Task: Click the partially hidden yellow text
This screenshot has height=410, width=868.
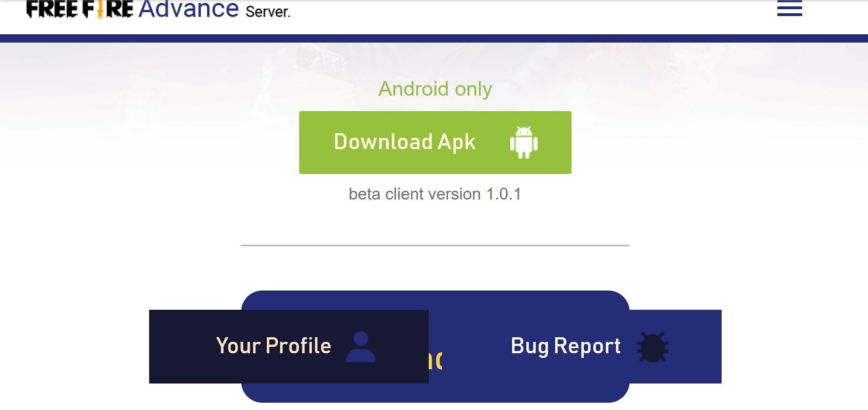Action: pos(436,360)
